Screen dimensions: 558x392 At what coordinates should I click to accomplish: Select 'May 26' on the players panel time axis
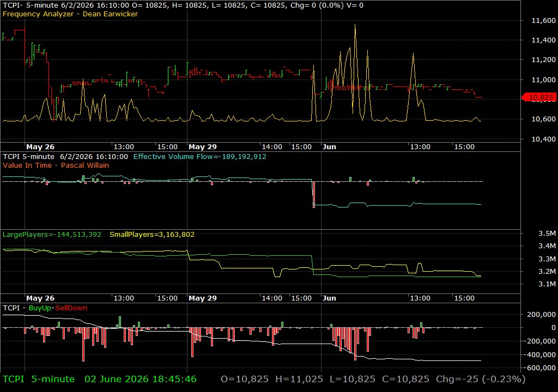pos(40,298)
